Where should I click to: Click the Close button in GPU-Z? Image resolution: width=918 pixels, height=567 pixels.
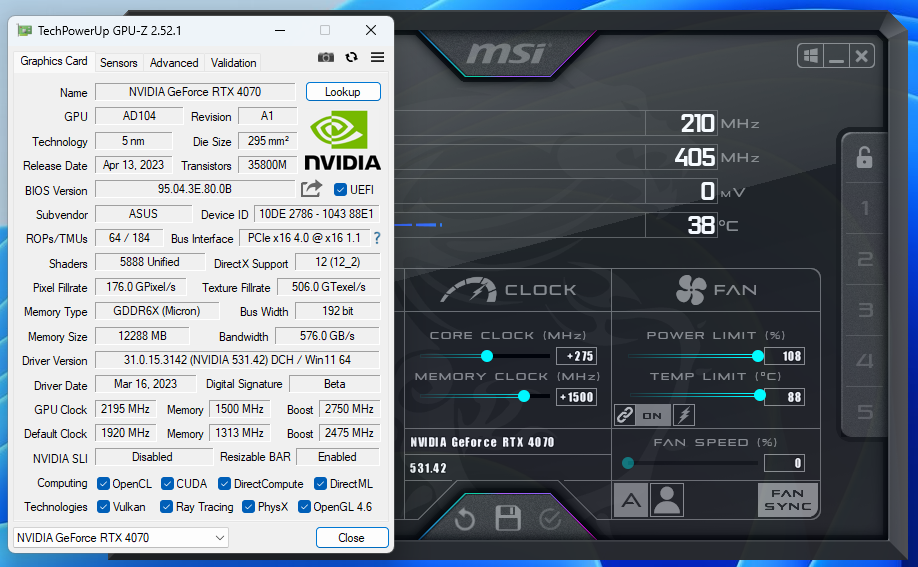(352, 538)
